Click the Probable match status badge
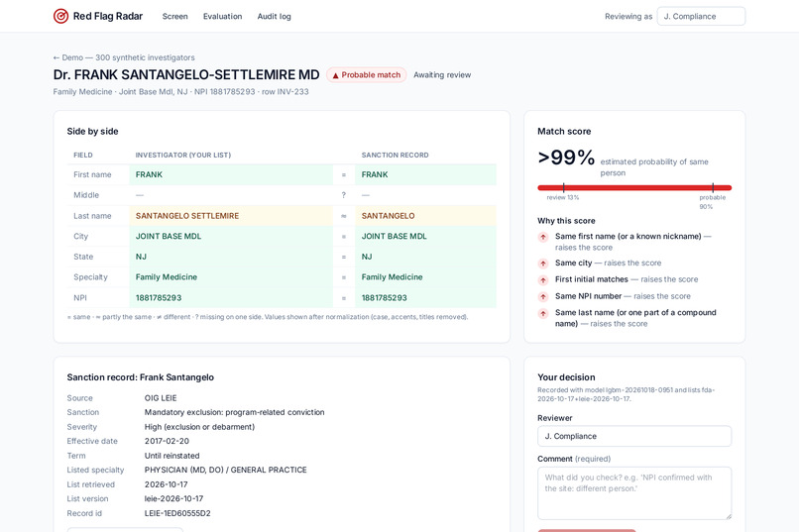This screenshot has height=532, width=799. coord(367,75)
